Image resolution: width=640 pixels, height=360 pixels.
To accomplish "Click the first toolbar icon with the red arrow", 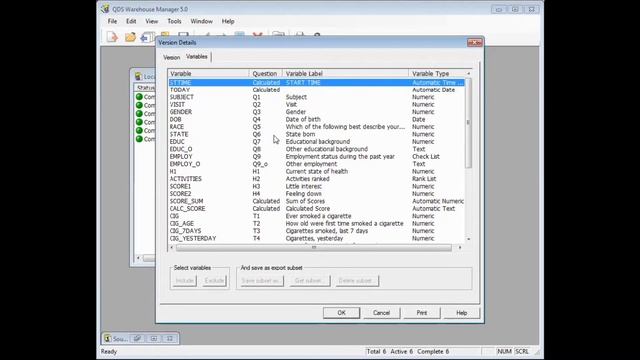I will [112, 37].
